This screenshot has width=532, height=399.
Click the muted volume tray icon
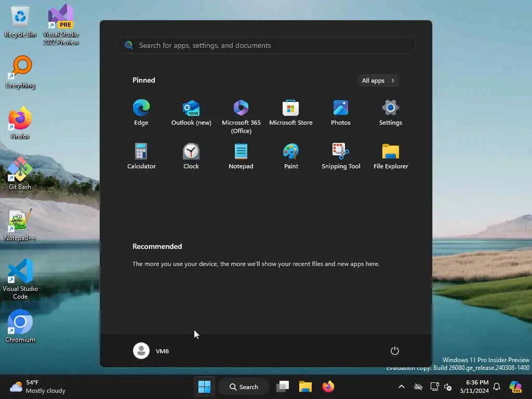tap(448, 387)
